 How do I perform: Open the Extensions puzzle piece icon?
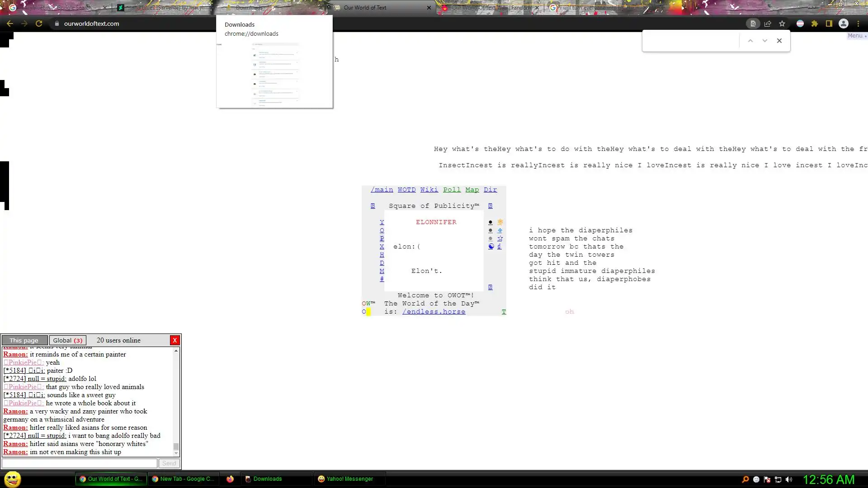(815, 23)
